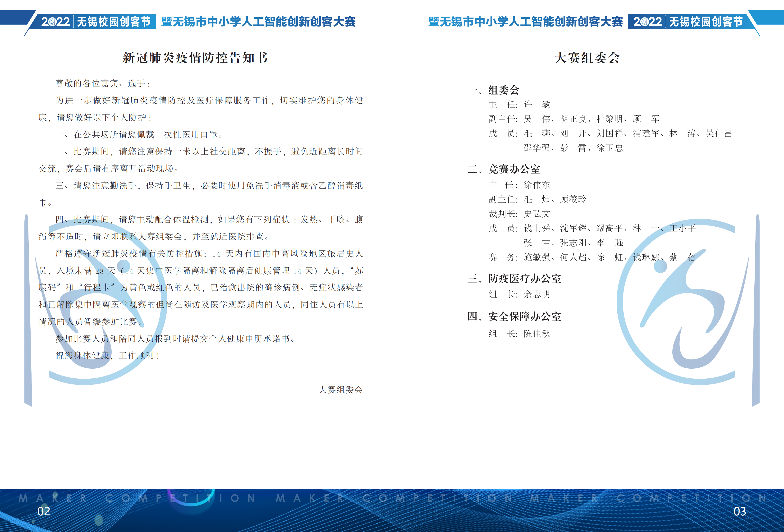The height and width of the screenshot is (532, 784).
Task: Click the line 参加比赛人员和陪同人员报到时请提交个人健康申明承诺书
Action: tap(175, 338)
